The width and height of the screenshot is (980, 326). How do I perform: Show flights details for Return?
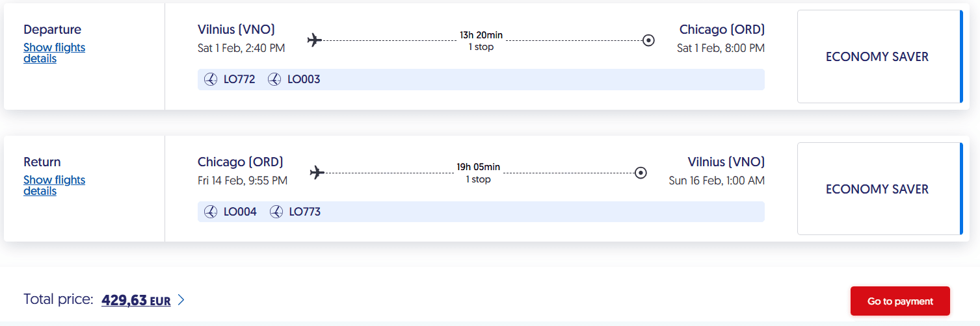(x=54, y=185)
